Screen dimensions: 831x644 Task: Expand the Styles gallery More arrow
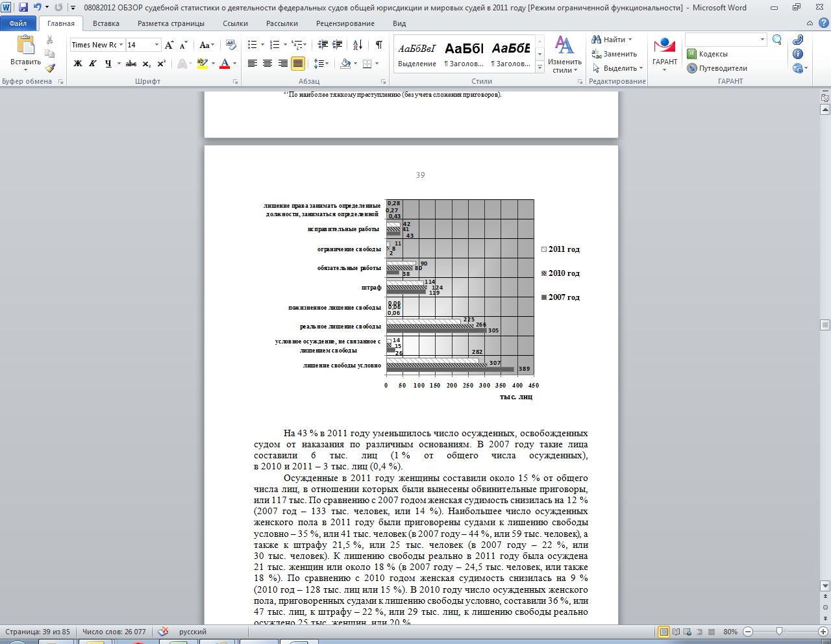coord(540,66)
